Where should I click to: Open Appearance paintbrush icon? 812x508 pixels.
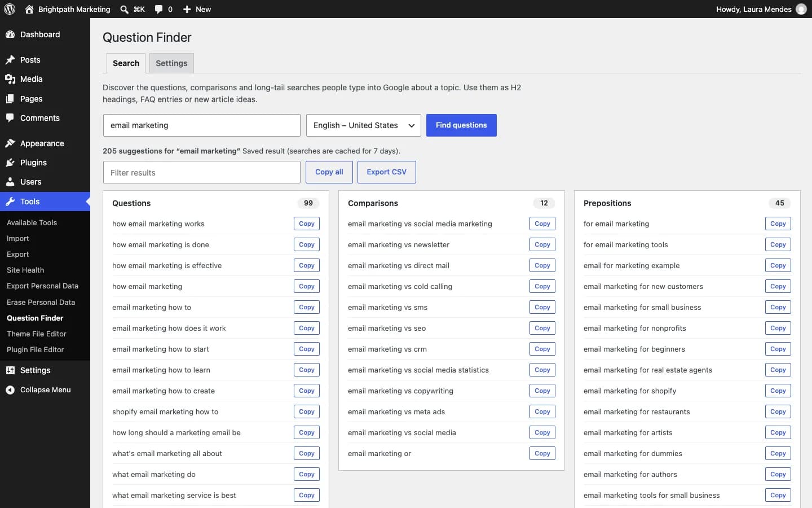(x=10, y=143)
